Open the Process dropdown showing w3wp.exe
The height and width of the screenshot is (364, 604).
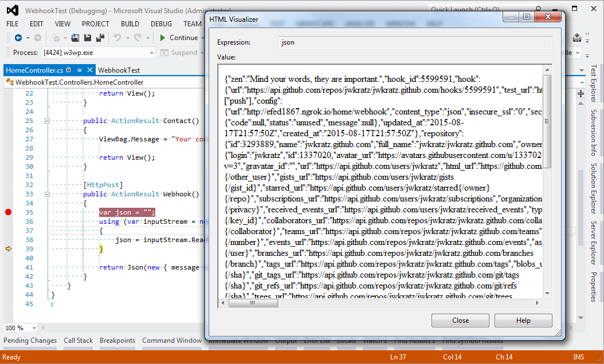[x=152, y=52]
